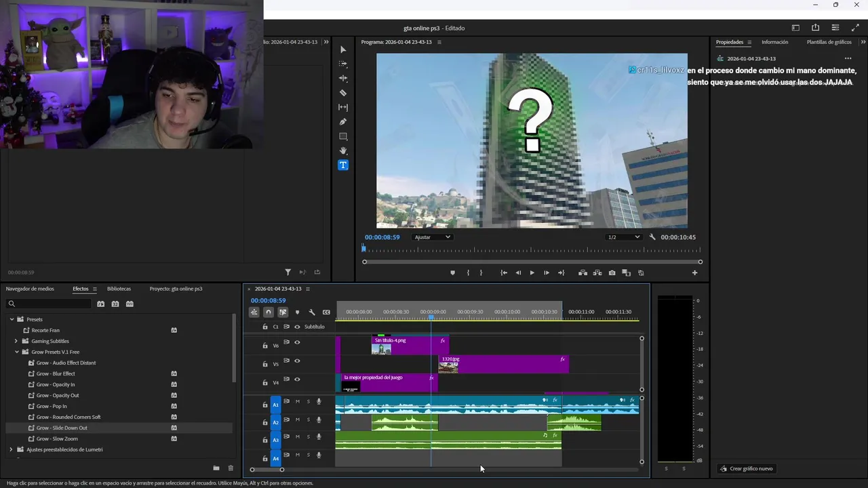
Task: Mark In point in Program monitor
Action: pos(468,272)
